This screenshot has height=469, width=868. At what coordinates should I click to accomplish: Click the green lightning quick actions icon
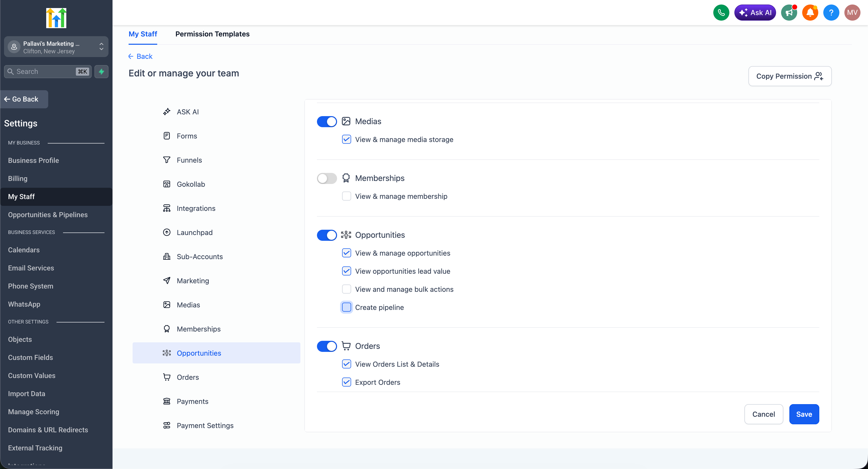[x=101, y=71]
